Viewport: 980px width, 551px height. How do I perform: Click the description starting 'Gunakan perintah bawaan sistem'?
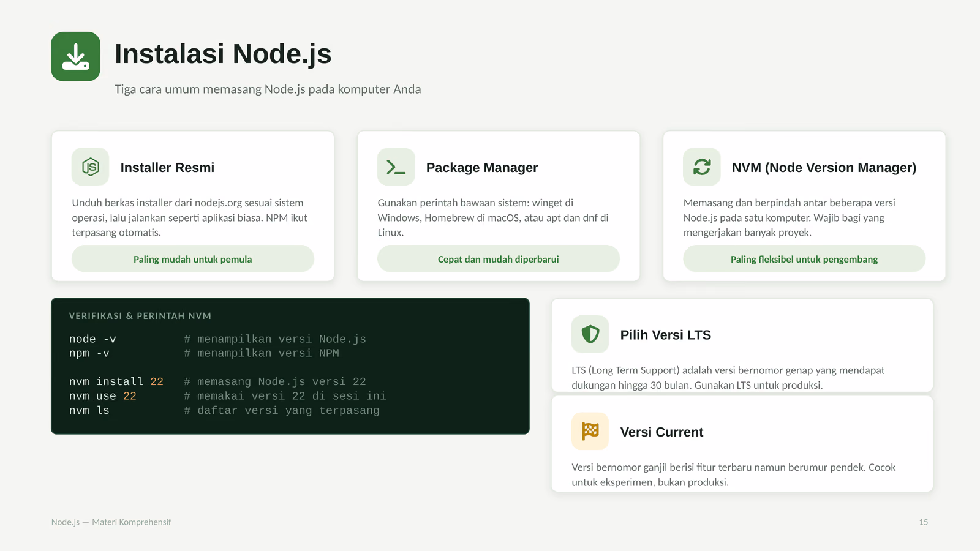pyautogui.click(x=493, y=218)
